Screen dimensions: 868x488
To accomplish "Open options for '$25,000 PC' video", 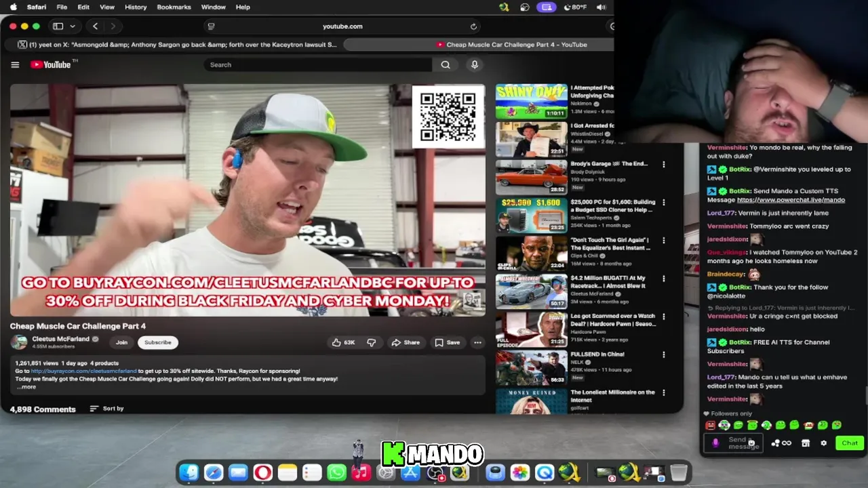I will [x=663, y=203].
